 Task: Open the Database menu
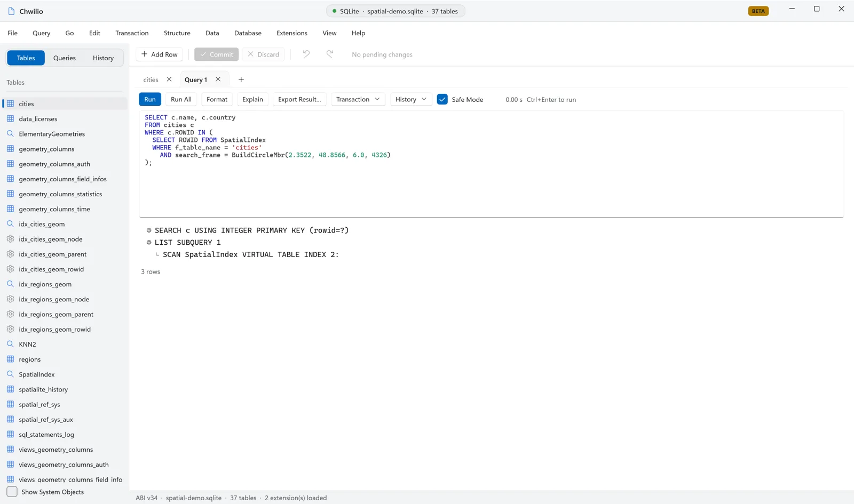248,33
